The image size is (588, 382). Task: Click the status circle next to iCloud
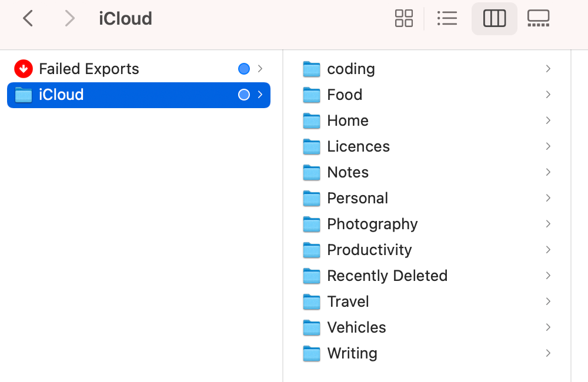[243, 95]
